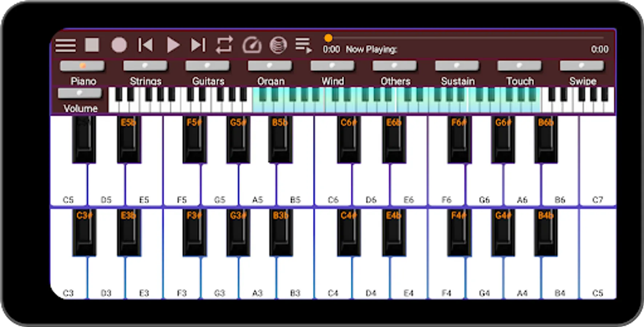
Task: Click the Play triangle button
Action: pyautogui.click(x=173, y=45)
